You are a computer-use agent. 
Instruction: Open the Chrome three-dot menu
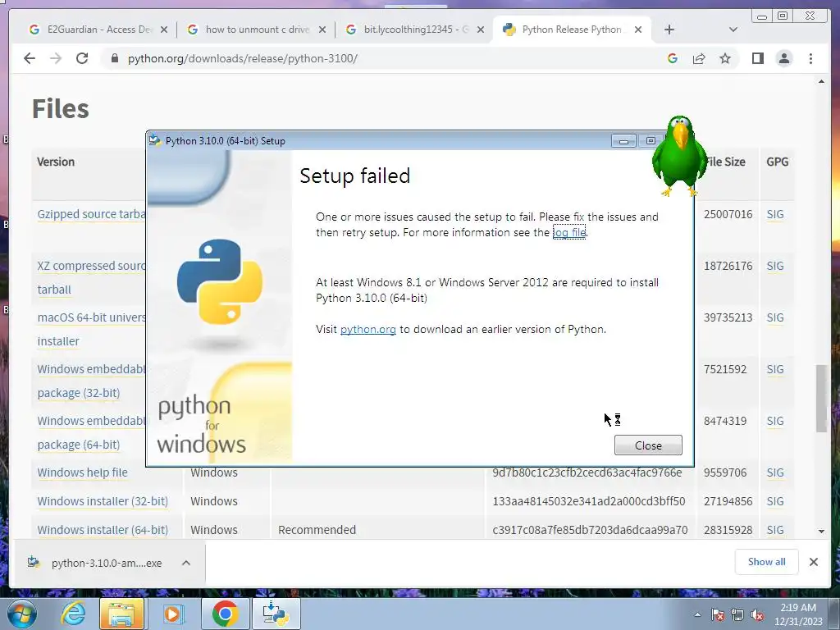pos(810,58)
